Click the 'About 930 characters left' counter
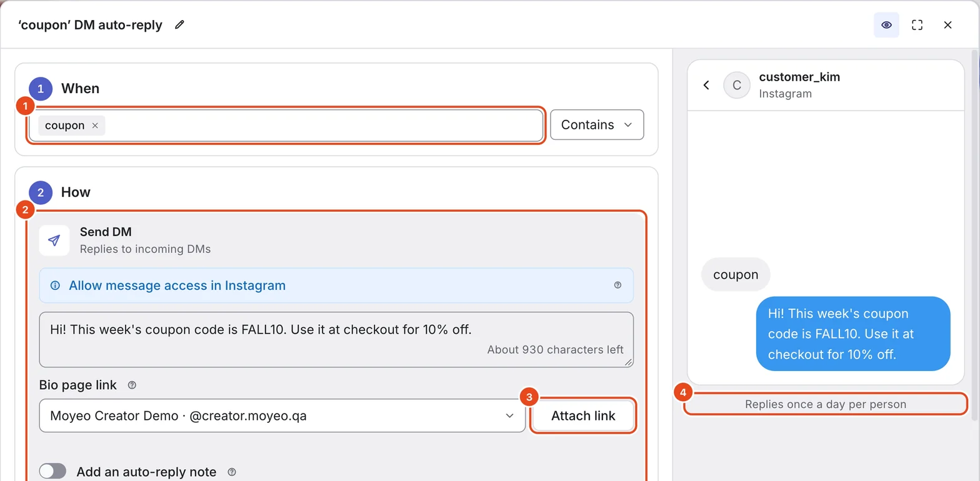 pyautogui.click(x=555, y=350)
